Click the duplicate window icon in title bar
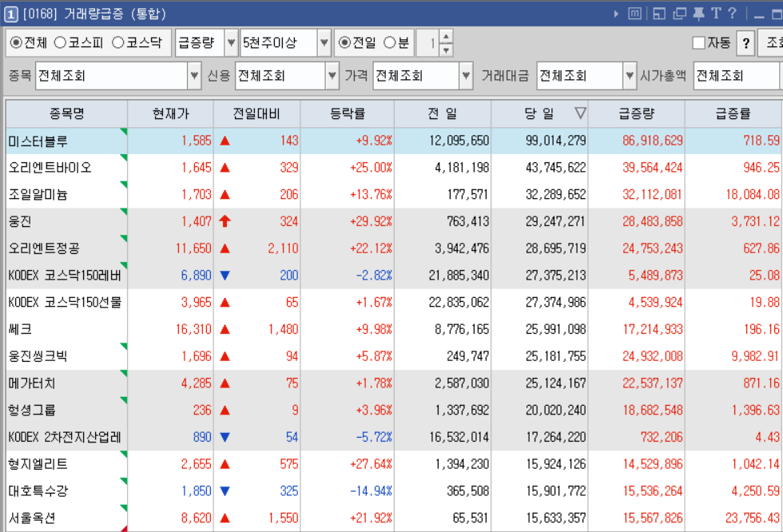 680,14
